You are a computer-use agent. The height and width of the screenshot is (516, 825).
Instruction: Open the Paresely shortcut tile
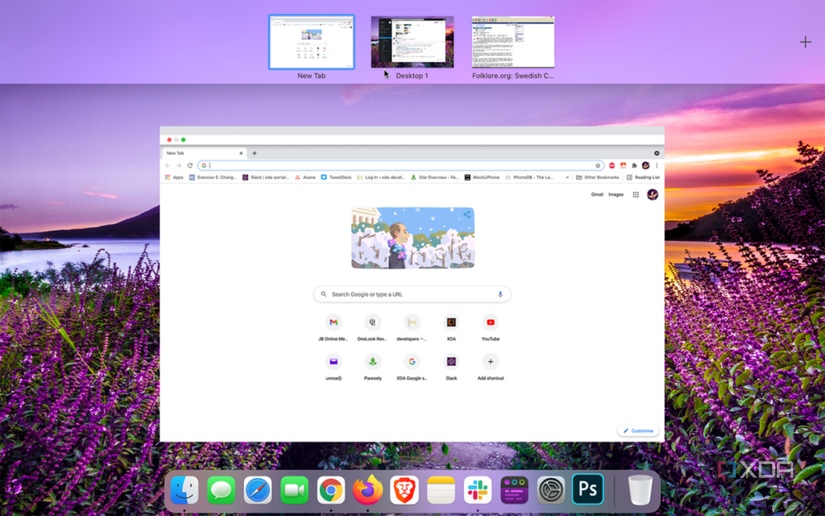(x=373, y=367)
